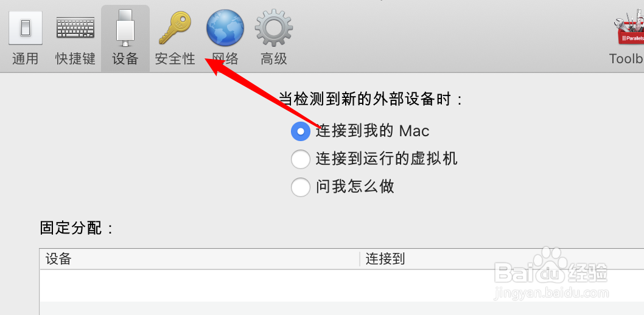644x315 pixels.
Task: Sort by the 设备 column header
Action: pos(200,259)
